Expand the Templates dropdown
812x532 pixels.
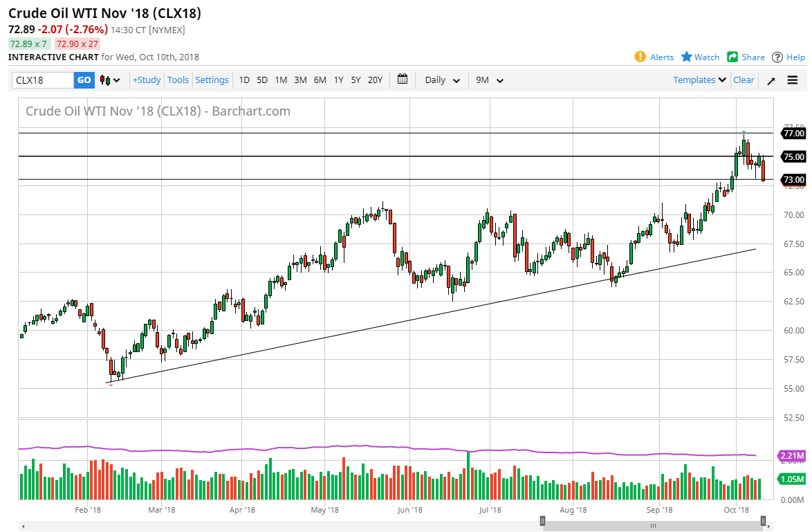click(x=699, y=80)
